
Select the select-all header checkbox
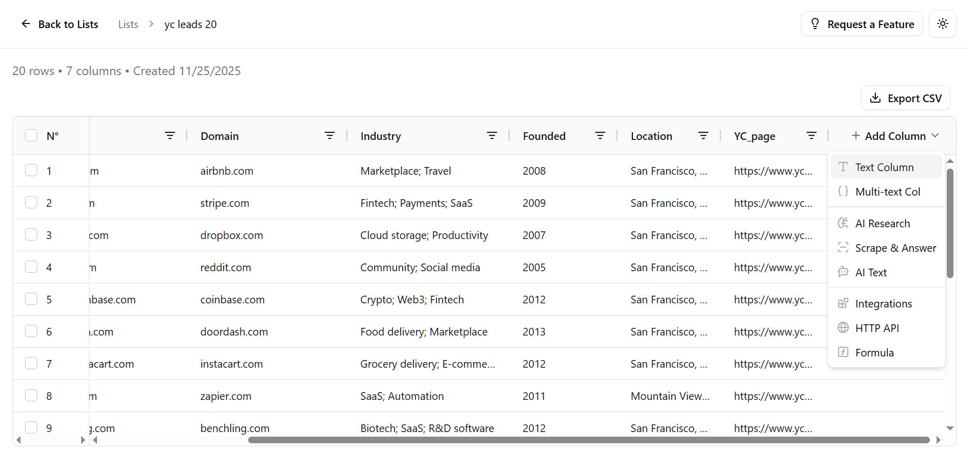pos(31,136)
